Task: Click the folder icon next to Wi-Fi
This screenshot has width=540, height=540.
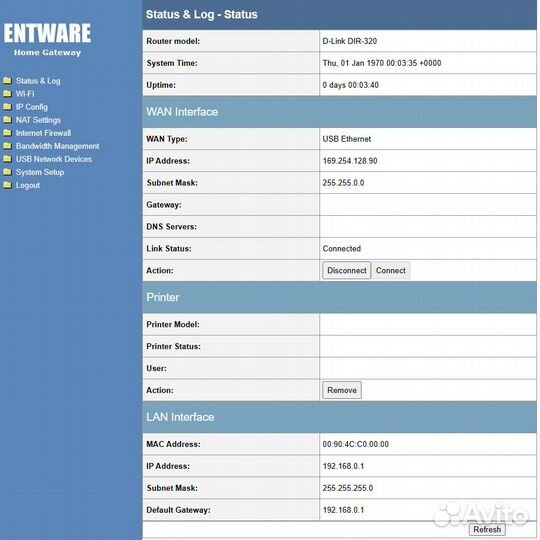Action: click(7, 94)
